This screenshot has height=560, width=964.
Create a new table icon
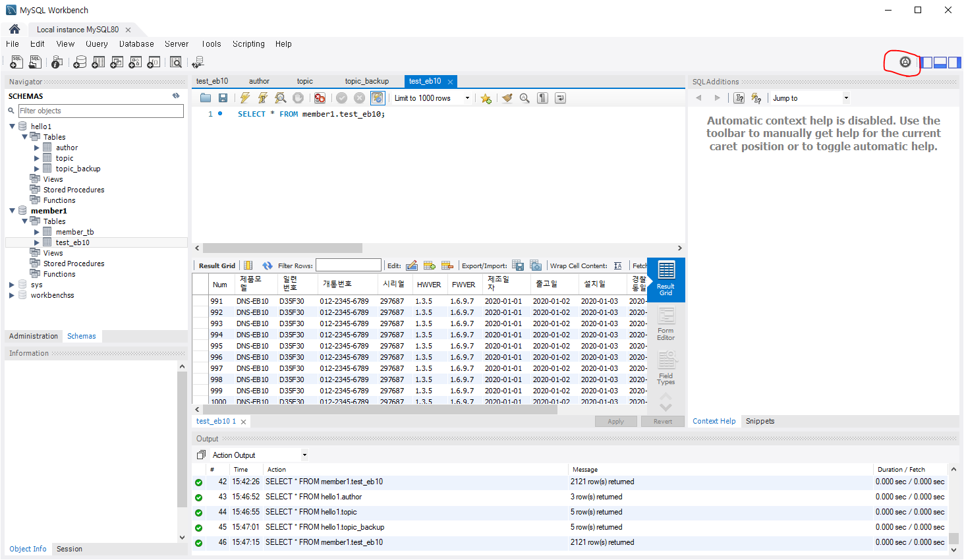[x=98, y=62]
